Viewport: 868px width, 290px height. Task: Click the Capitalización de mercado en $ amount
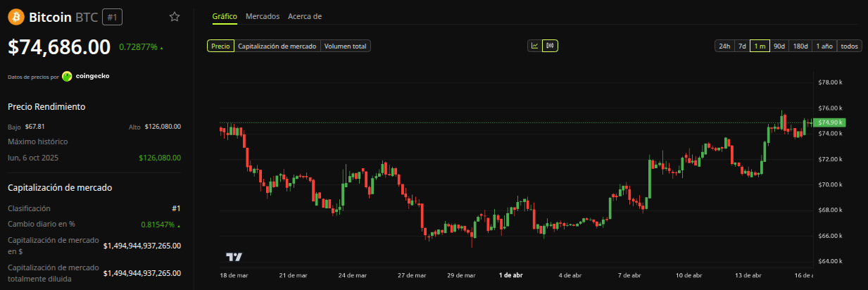pos(142,246)
